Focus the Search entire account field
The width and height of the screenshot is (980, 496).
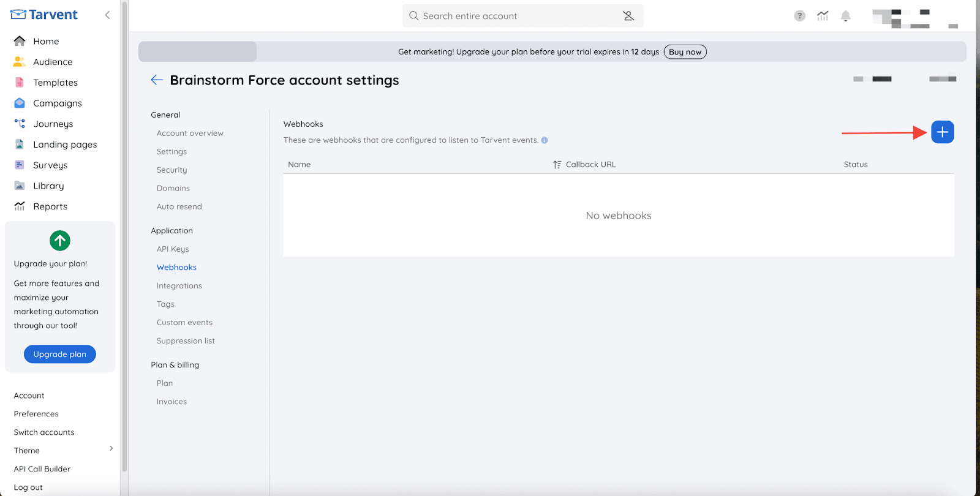pyautogui.click(x=522, y=16)
